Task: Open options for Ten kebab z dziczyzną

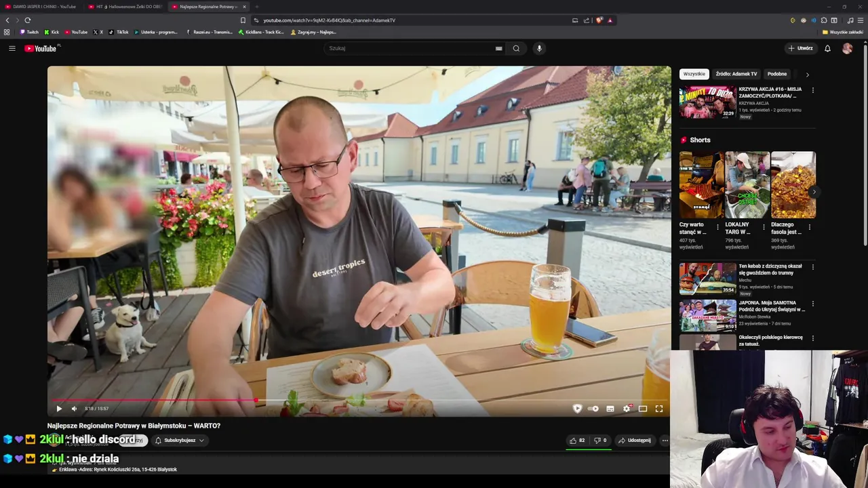Action: (812, 267)
